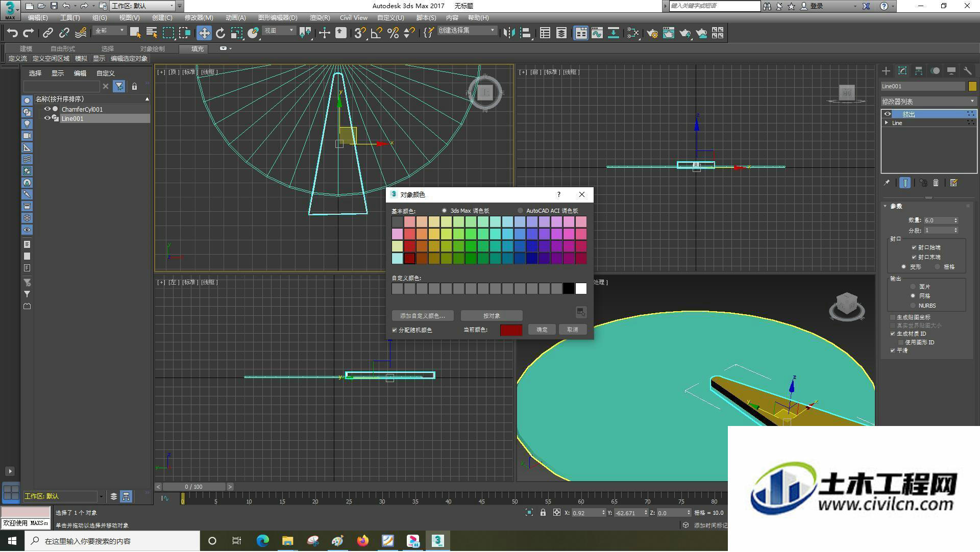Click By Object button in color dialog

point(492,316)
